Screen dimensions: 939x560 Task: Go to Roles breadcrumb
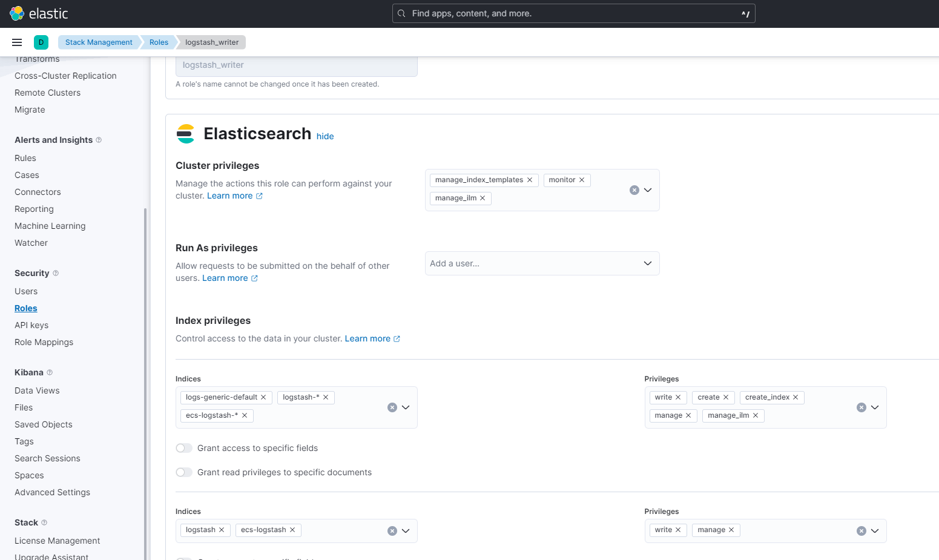coord(159,42)
